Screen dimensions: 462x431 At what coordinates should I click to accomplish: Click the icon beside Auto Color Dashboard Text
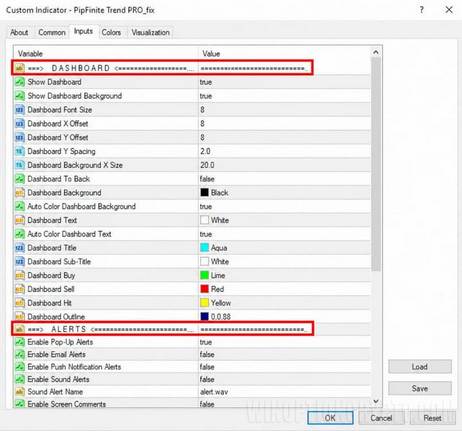pos(20,234)
